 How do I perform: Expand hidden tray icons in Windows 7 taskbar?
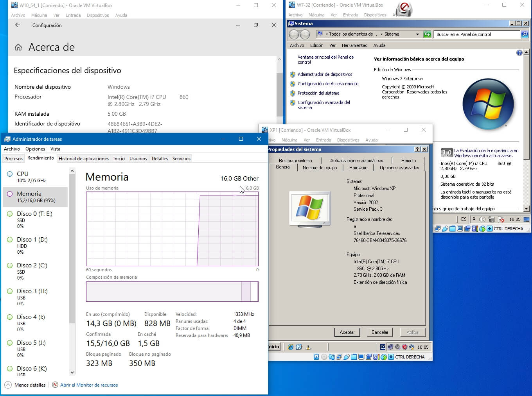coord(474,219)
